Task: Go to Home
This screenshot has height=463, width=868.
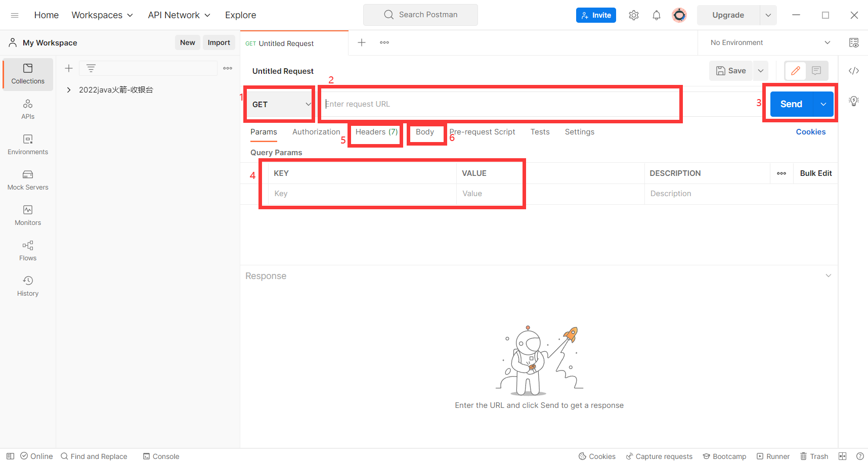Action: pos(47,15)
